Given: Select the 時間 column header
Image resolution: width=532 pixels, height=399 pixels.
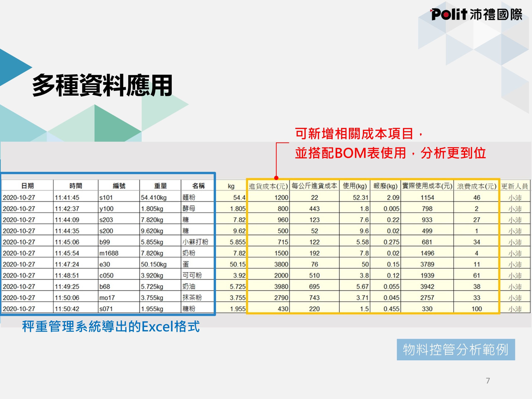Looking at the screenshot, I should click(x=76, y=186).
